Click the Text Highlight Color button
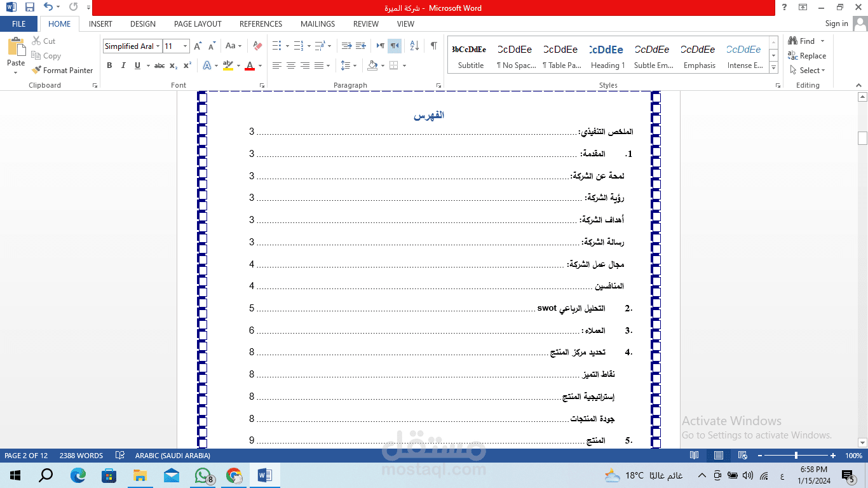Screen dimensions: 868x488 (x=228, y=65)
